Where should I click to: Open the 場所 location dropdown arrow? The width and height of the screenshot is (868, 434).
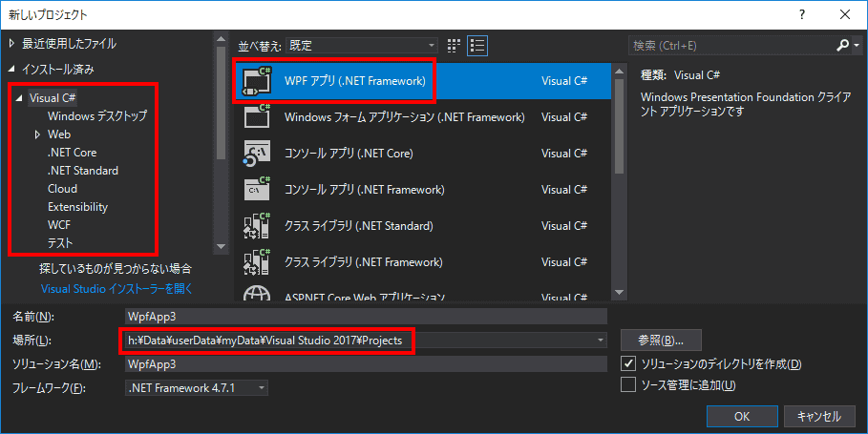[x=601, y=340]
